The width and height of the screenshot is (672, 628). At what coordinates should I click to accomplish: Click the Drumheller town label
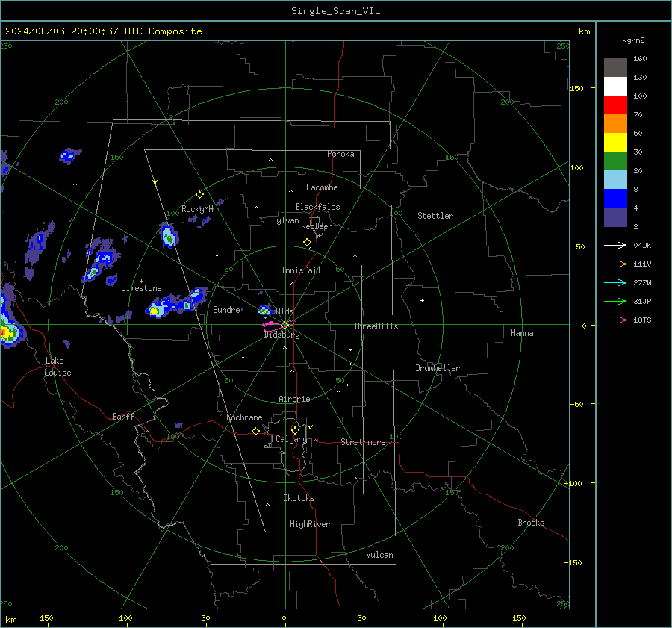pyautogui.click(x=438, y=368)
